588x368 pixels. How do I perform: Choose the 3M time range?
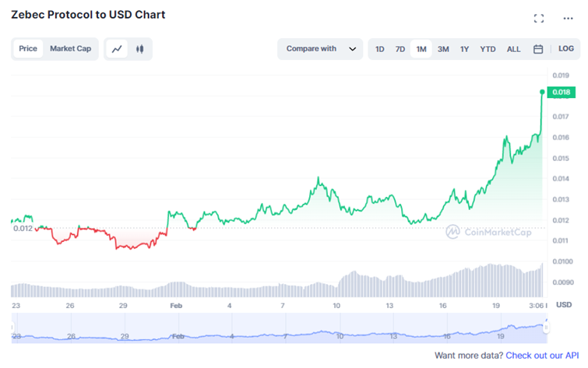(x=443, y=49)
